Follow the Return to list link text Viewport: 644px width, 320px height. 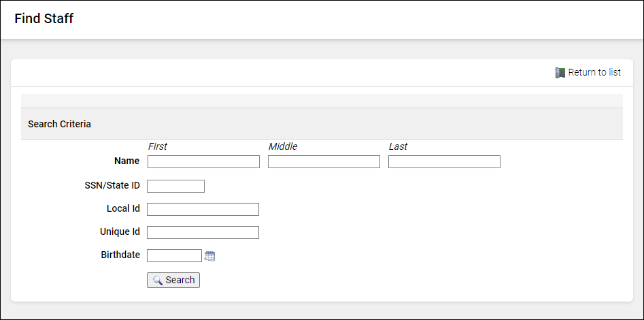coord(594,73)
